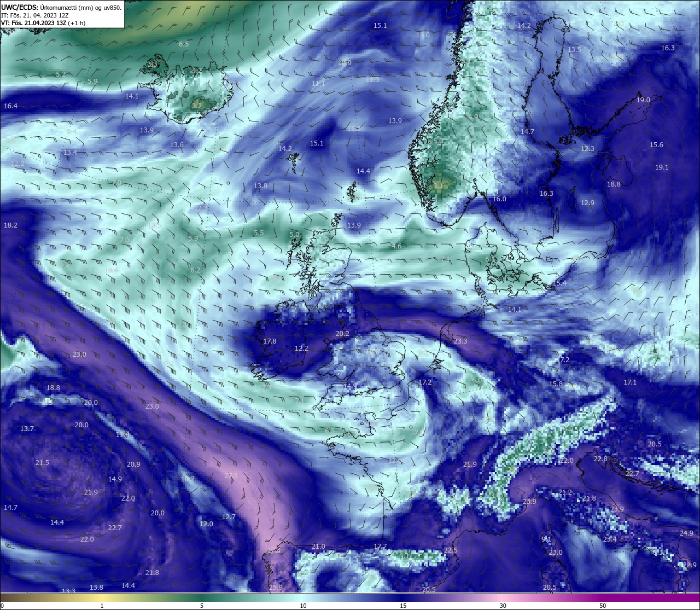The image size is (700, 610).
Task: Click the map value 3.1
Action: pyautogui.click(x=438, y=185)
